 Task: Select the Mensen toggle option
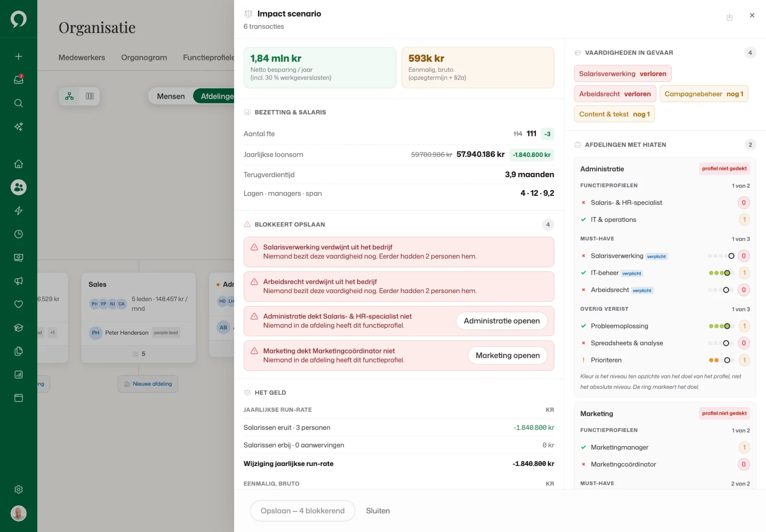click(x=171, y=96)
